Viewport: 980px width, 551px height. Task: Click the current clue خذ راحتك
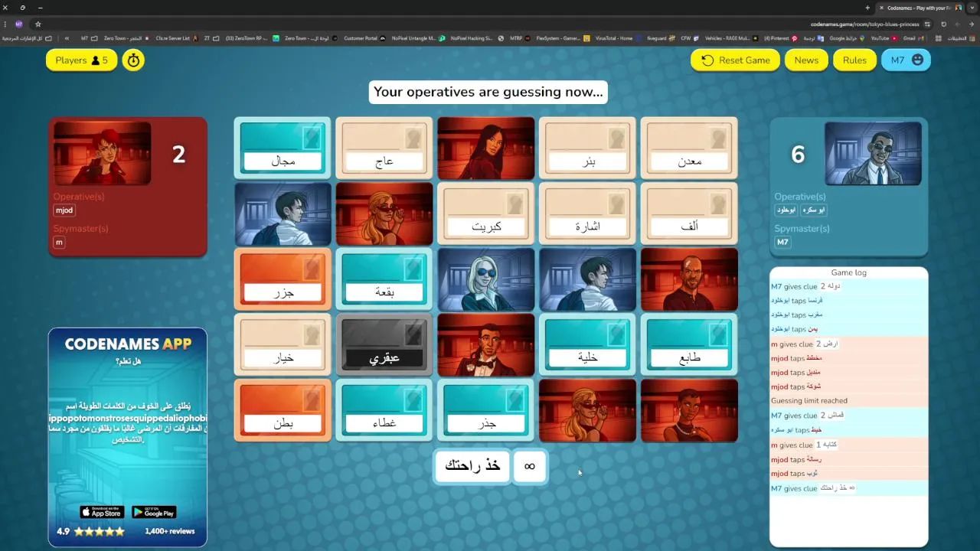click(x=472, y=466)
